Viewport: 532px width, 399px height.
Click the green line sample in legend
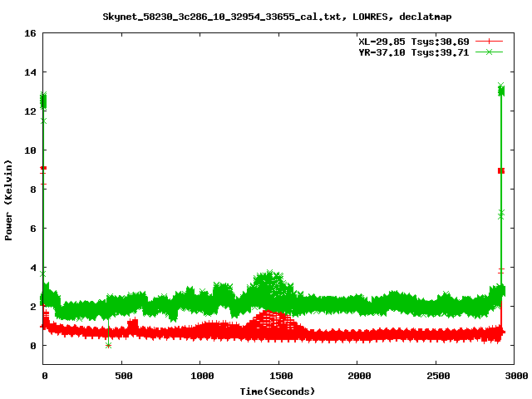pos(489,52)
